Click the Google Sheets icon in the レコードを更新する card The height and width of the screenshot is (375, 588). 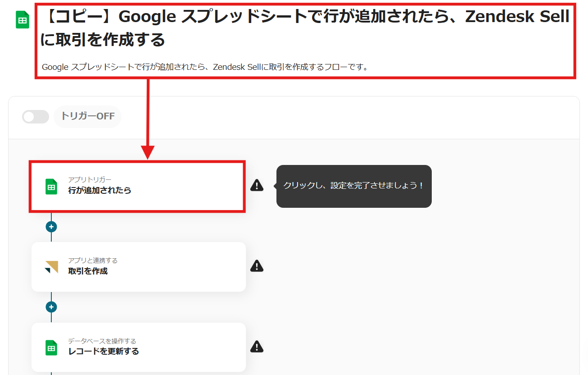tap(51, 348)
